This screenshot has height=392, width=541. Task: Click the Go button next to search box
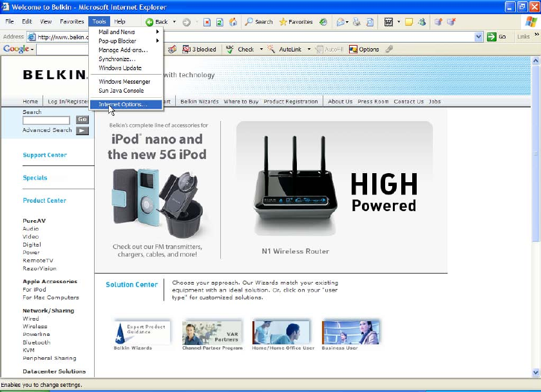(x=82, y=119)
